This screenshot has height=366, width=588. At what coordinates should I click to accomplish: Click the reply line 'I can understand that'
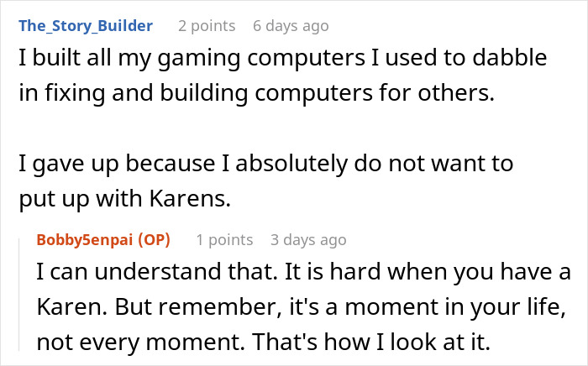(x=303, y=274)
